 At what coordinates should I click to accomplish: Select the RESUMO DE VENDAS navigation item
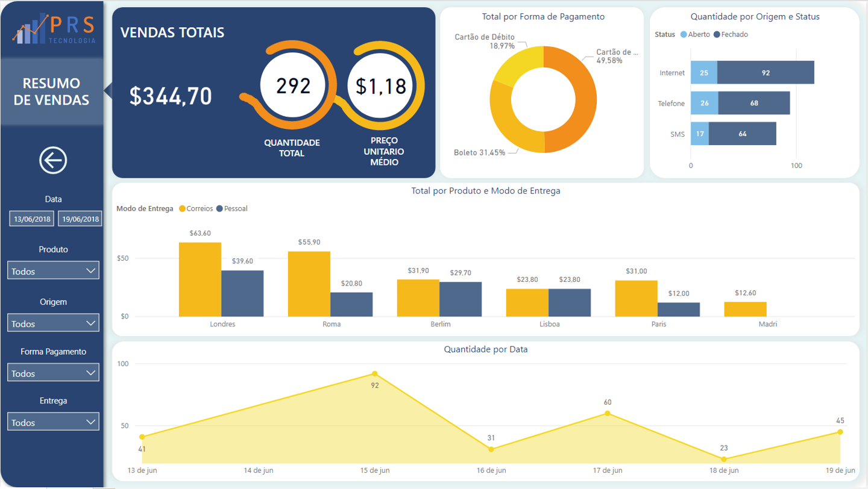click(x=53, y=90)
